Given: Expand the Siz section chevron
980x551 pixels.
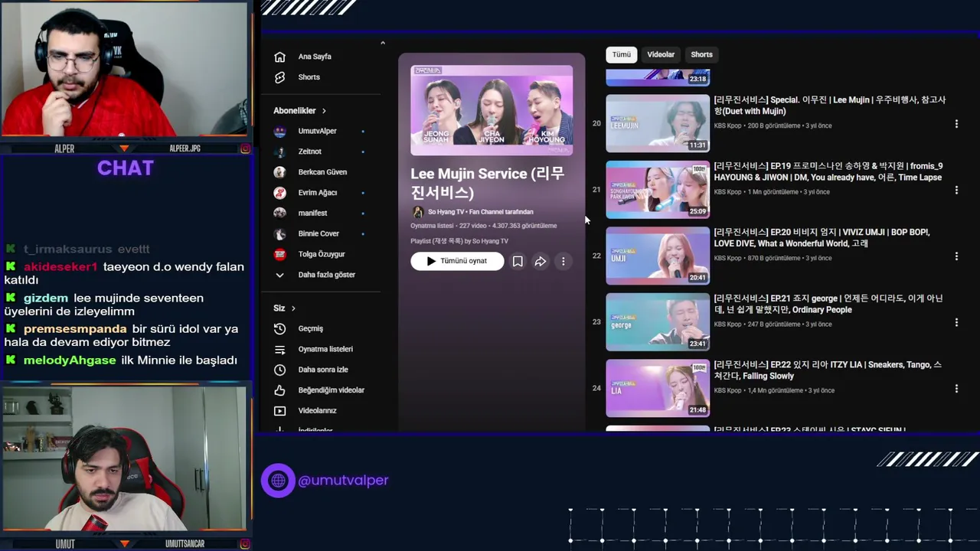Looking at the screenshot, I should point(293,308).
